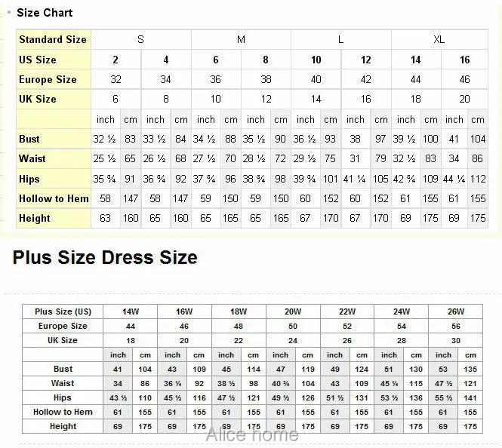
Task: Select the Standard Size row header
Action: (54, 39)
